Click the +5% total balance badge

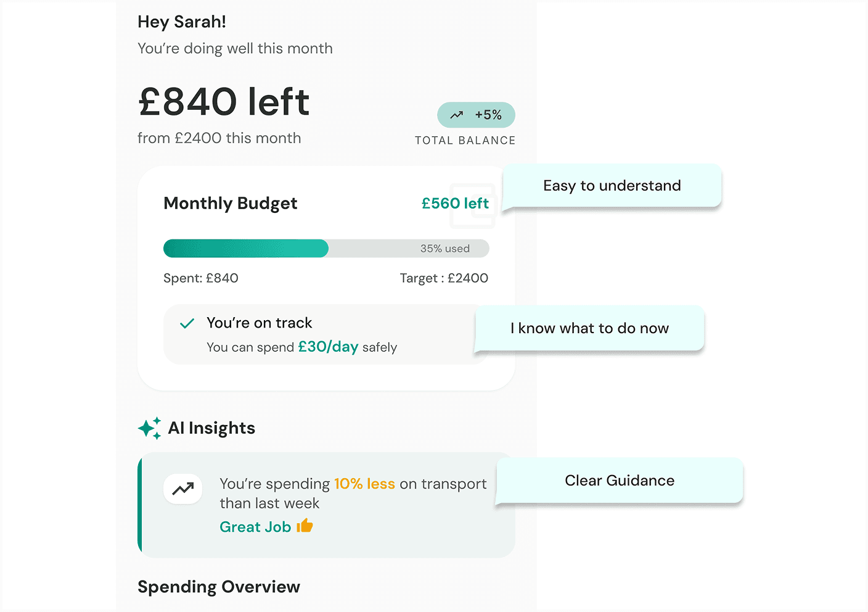476,115
